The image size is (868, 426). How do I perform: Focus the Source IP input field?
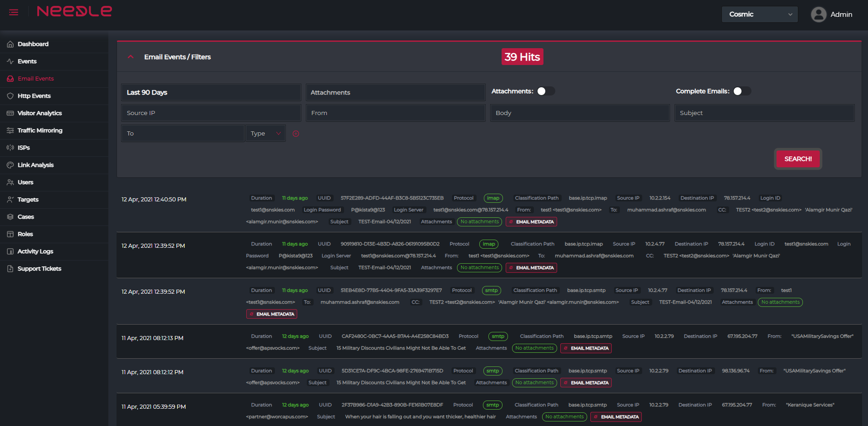click(211, 113)
